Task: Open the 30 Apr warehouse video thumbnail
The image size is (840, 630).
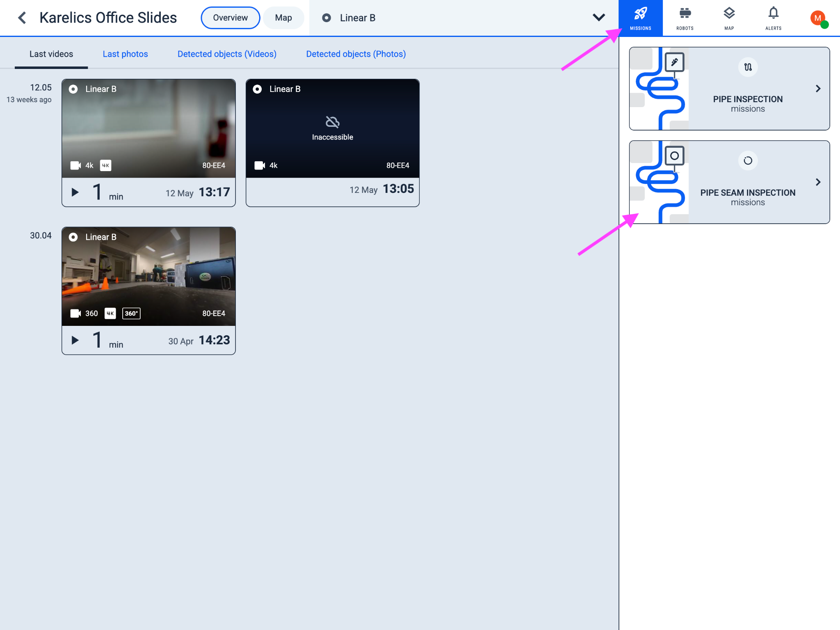Action: tap(148, 277)
